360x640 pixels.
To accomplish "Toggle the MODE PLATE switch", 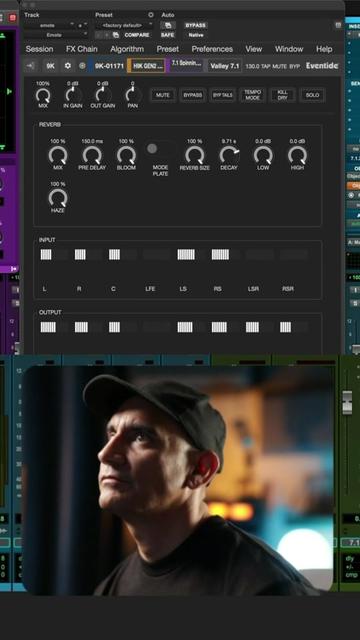I will click(x=160, y=149).
